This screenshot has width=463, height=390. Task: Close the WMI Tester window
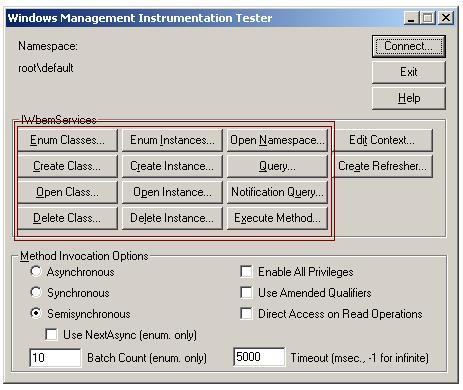(446, 18)
